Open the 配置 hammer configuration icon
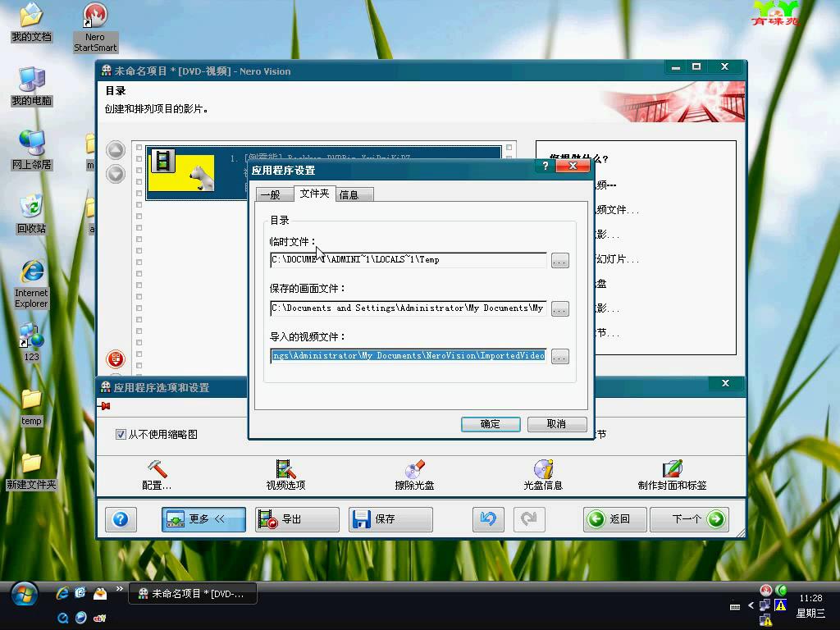 (157, 475)
